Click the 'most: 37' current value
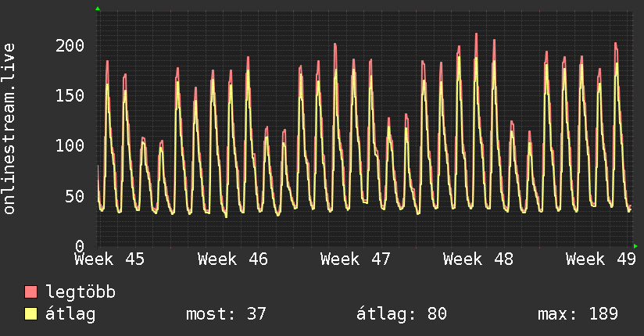Image resolution: width=644 pixels, height=336 pixels. click(226, 314)
